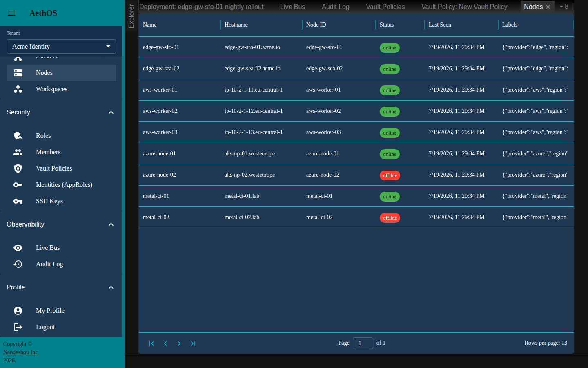The width and height of the screenshot is (588, 368).
Task: Click the SSH Keys key icon
Action: (18, 201)
